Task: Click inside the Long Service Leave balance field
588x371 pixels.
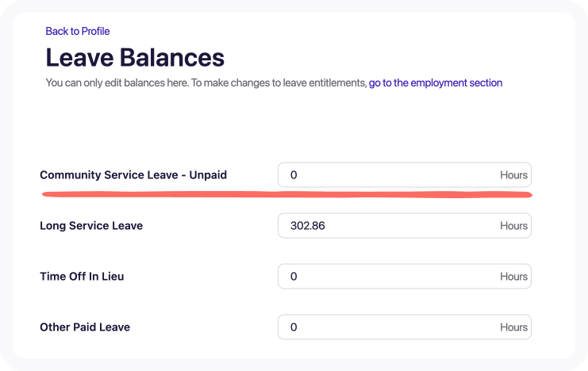Action: pyautogui.click(x=405, y=226)
